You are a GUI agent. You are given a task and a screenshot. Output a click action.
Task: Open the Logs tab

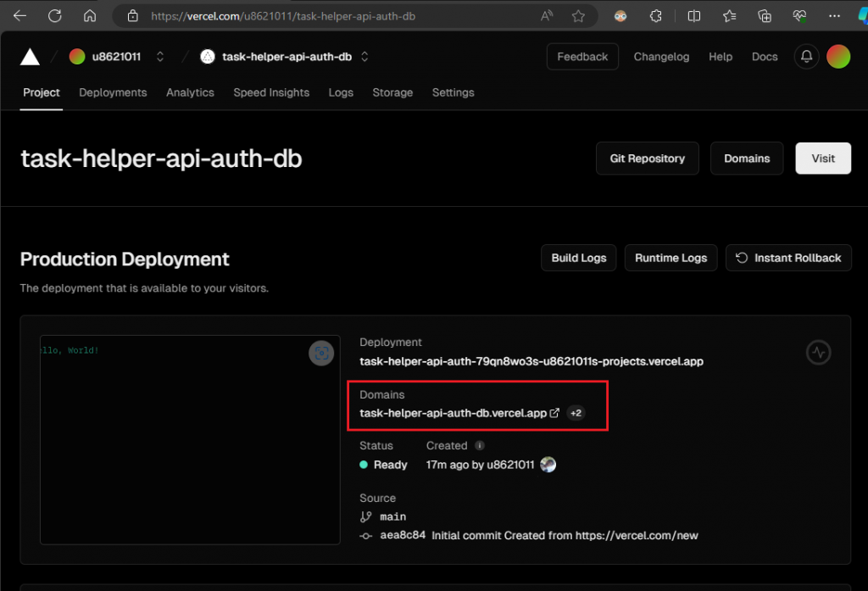341,92
